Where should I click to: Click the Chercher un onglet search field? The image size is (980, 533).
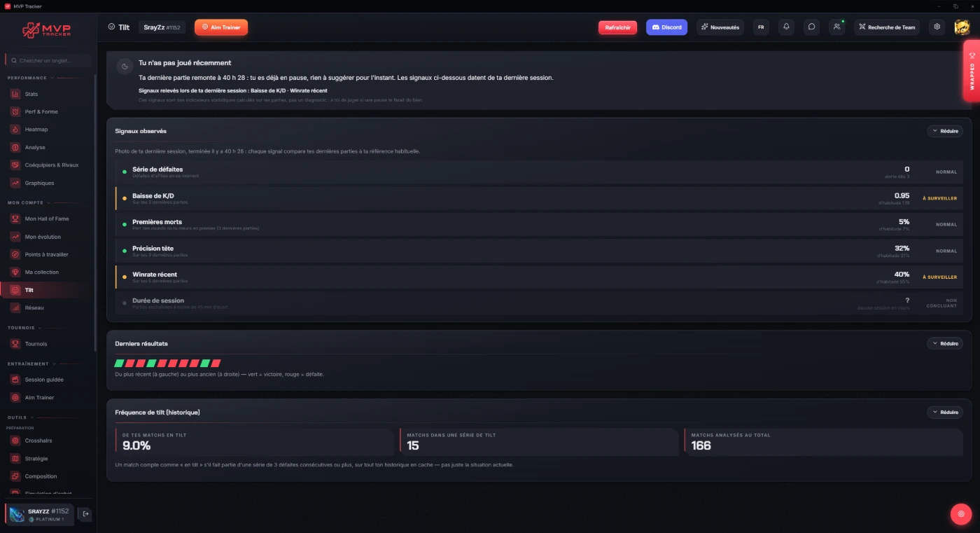(x=48, y=61)
